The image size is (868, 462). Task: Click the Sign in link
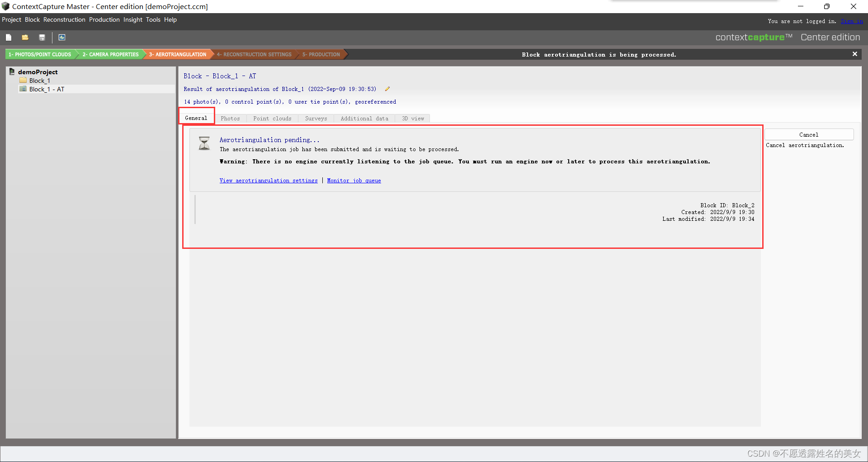coord(852,21)
